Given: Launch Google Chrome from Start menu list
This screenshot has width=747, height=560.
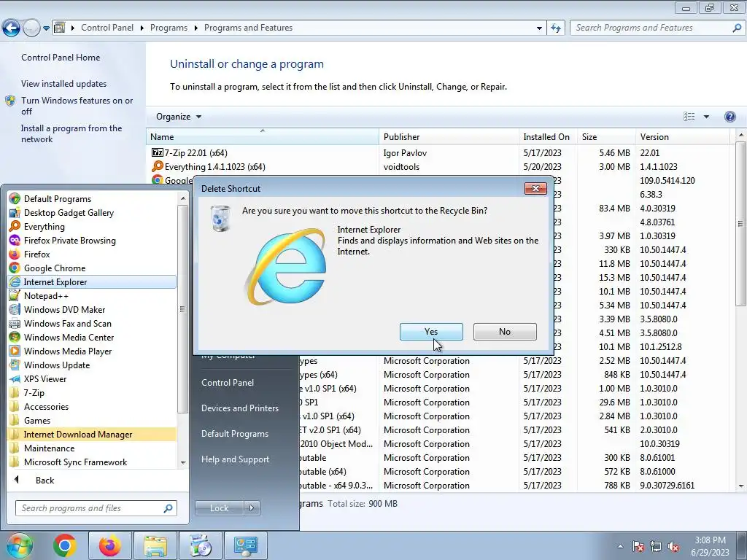Looking at the screenshot, I should [55, 268].
